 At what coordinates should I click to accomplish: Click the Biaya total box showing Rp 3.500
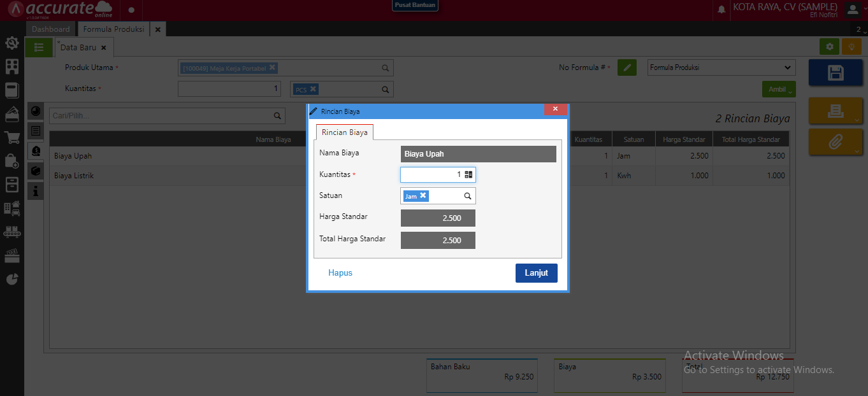[610, 375]
